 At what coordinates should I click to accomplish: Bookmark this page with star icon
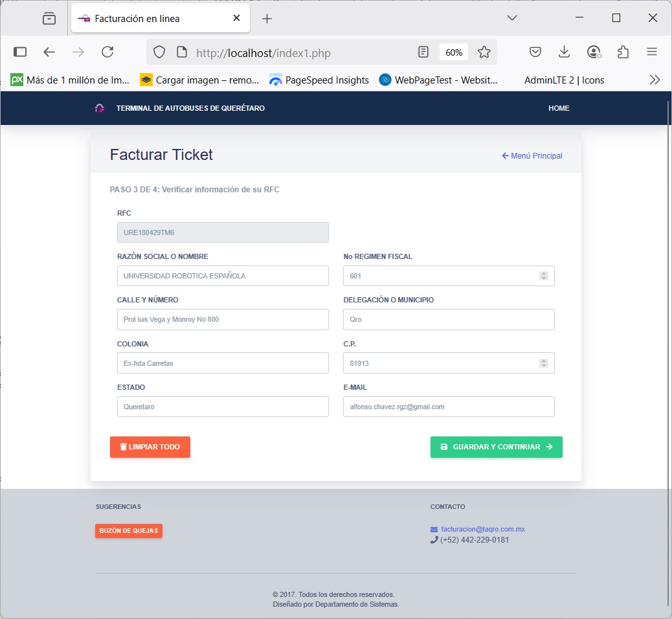click(484, 52)
